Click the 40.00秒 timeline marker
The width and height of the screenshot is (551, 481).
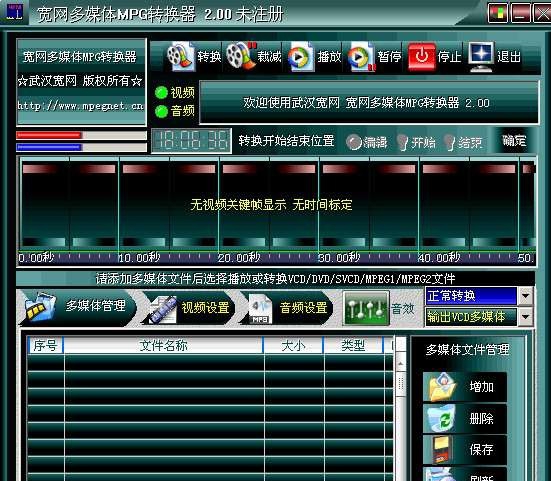439,258
